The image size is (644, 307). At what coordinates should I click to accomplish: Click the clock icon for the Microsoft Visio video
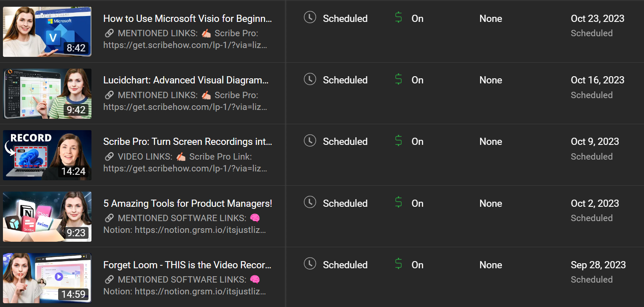coord(310,18)
